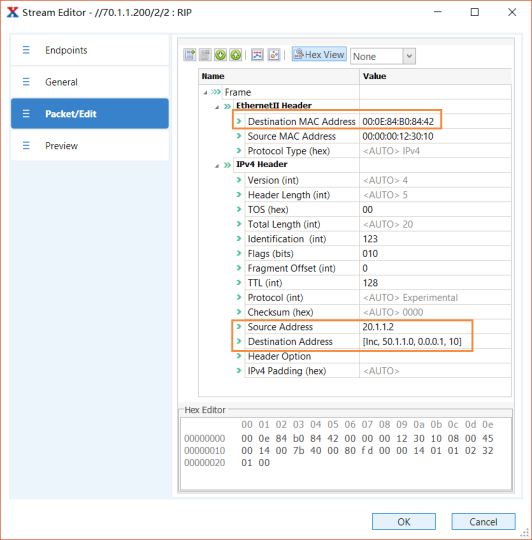Click the arrow icon beside TTL (int)
This screenshot has width=532, height=540.
239,283
